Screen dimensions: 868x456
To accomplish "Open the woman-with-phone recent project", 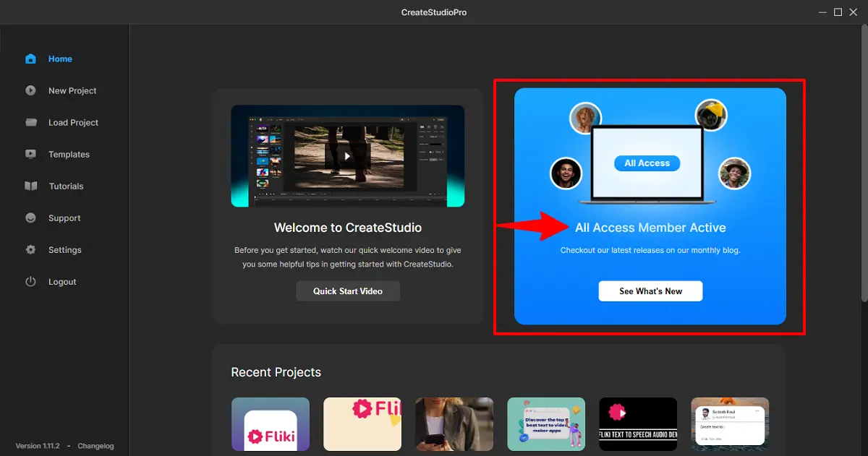I will [454, 423].
